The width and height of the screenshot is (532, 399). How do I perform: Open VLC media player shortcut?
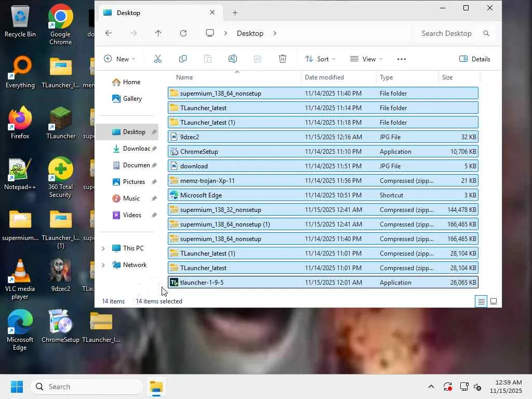pos(20,279)
